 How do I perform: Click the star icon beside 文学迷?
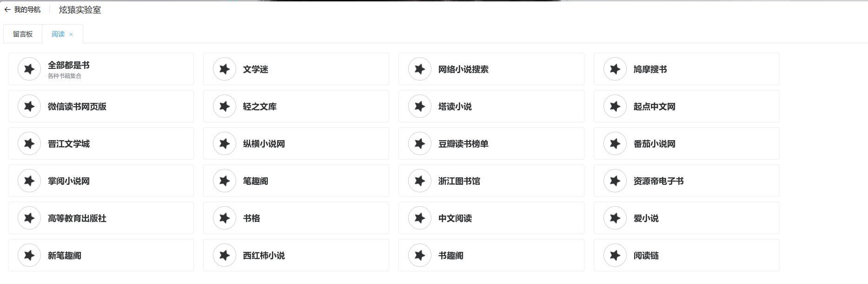(225, 69)
